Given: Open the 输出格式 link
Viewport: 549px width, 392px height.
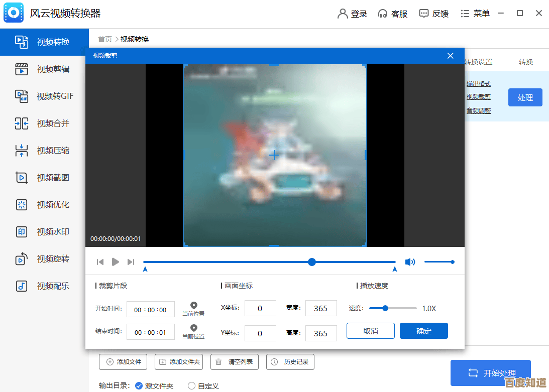Looking at the screenshot, I should [478, 84].
